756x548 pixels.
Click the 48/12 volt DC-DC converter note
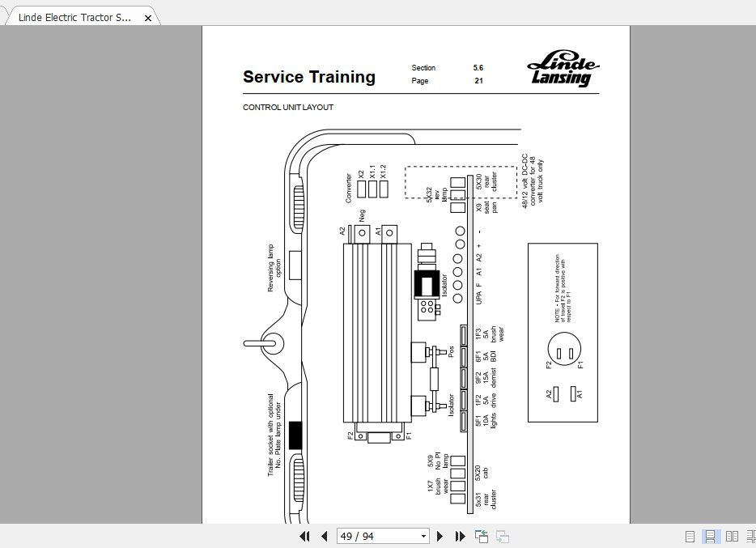[x=533, y=181]
